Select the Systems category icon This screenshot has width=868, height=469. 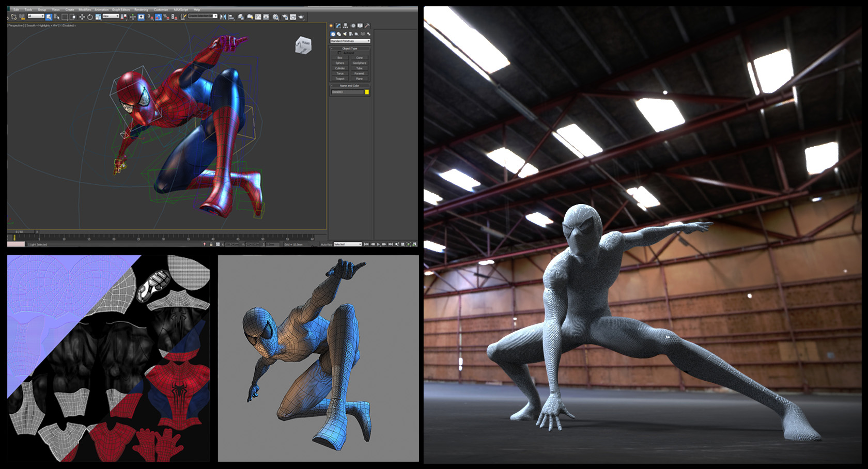[368, 34]
